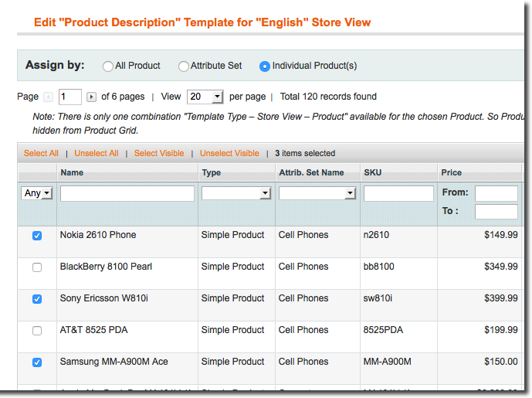This screenshot has height=398, width=532.
Task: Click the SKU filter text field
Action: click(x=398, y=193)
